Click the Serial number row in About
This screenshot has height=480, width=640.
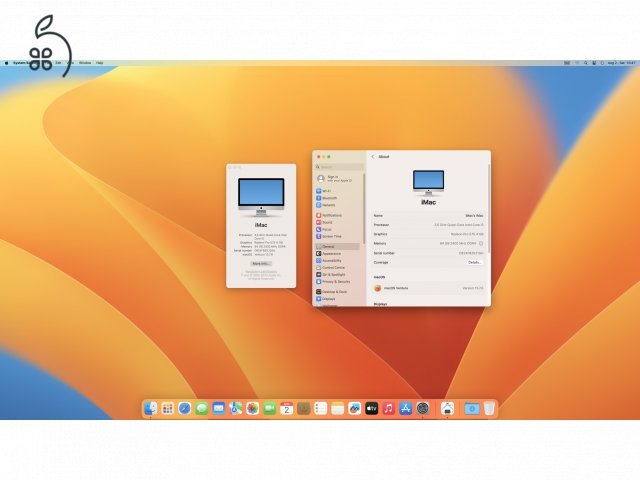[428, 253]
